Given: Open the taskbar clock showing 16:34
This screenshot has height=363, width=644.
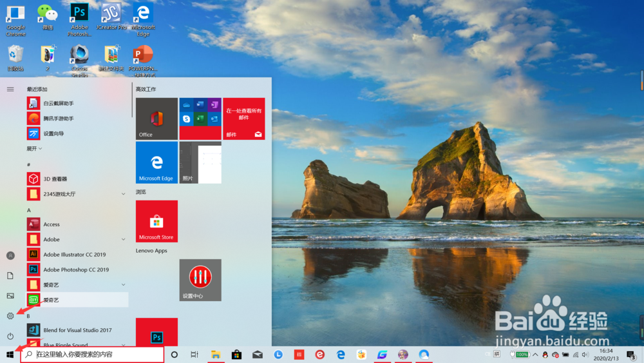Looking at the screenshot, I should click(606, 355).
